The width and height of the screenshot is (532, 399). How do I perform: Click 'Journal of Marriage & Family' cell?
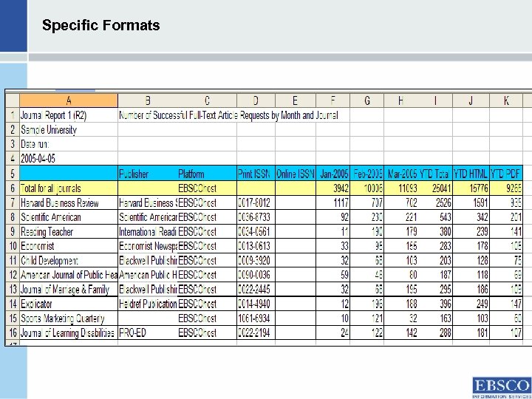[x=69, y=290]
